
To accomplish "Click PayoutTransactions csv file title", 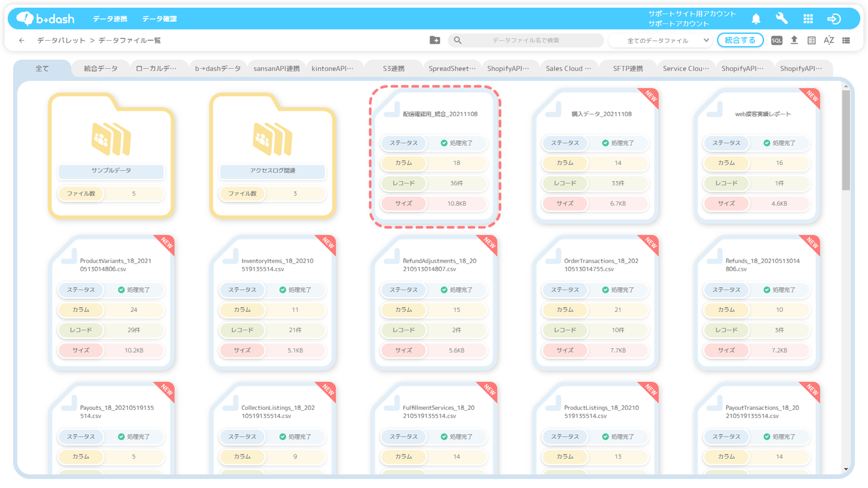I will (x=762, y=412).
